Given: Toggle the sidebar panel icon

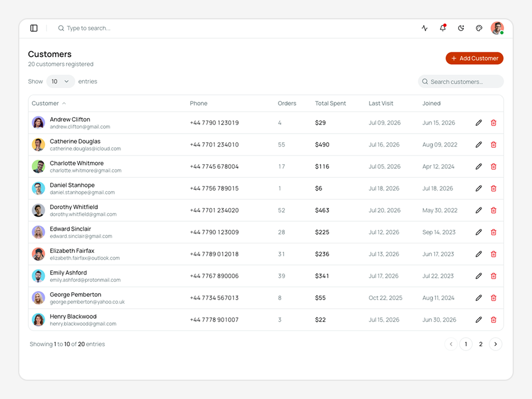Looking at the screenshot, I should 34,28.
